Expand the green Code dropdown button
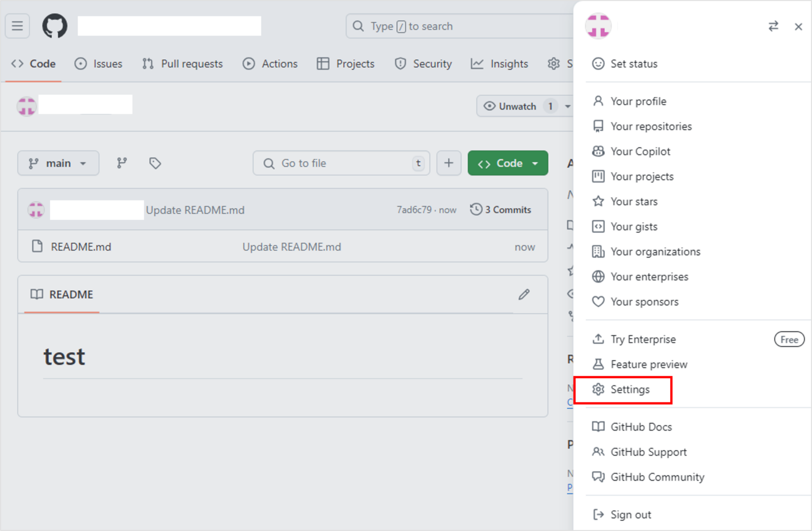 pos(508,163)
